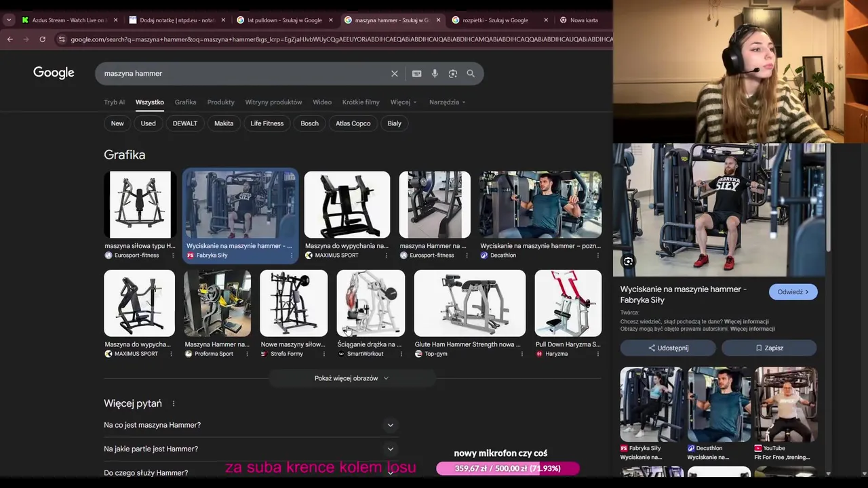Click inside the maszyna hammer search field

pos(244,73)
